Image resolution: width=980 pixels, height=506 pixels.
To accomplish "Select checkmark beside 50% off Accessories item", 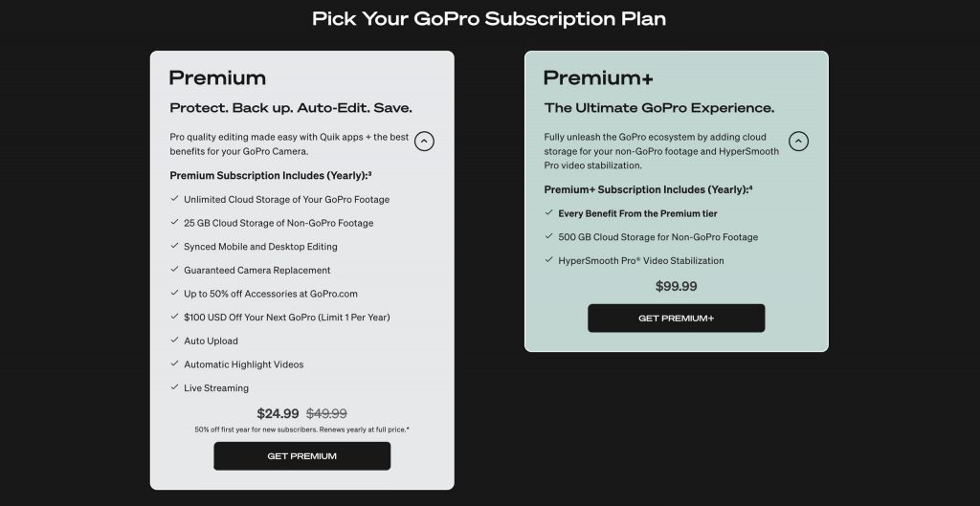I will point(174,293).
